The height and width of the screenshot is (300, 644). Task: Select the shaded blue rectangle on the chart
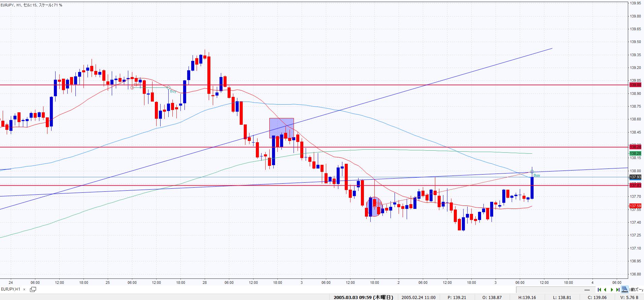[281, 128]
